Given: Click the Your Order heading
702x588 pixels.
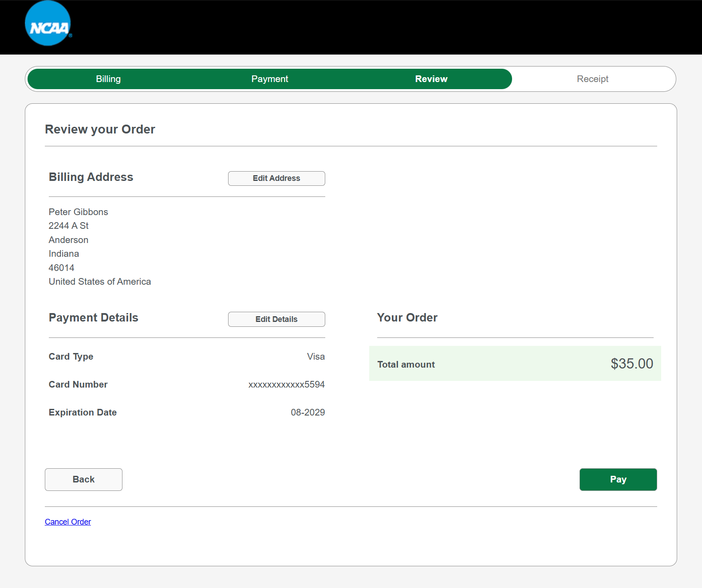Looking at the screenshot, I should (407, 318).
